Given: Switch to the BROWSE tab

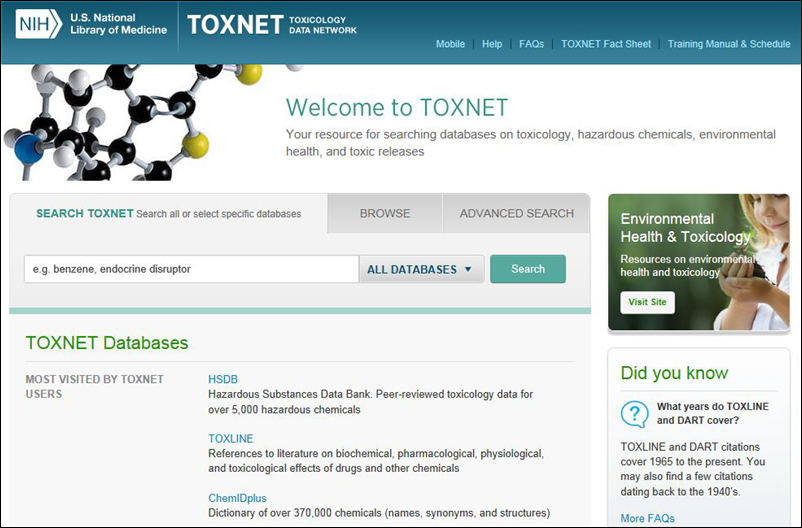Looking at the screenshot, I should (385, 213).
